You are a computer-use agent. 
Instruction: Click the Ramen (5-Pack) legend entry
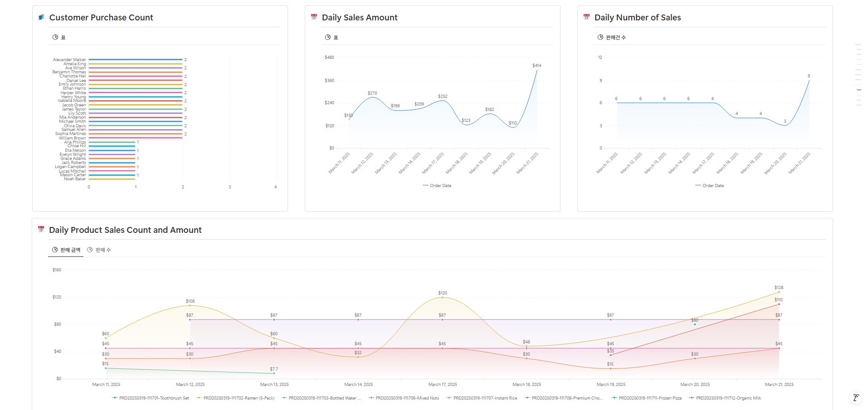(x=235, y=398)
